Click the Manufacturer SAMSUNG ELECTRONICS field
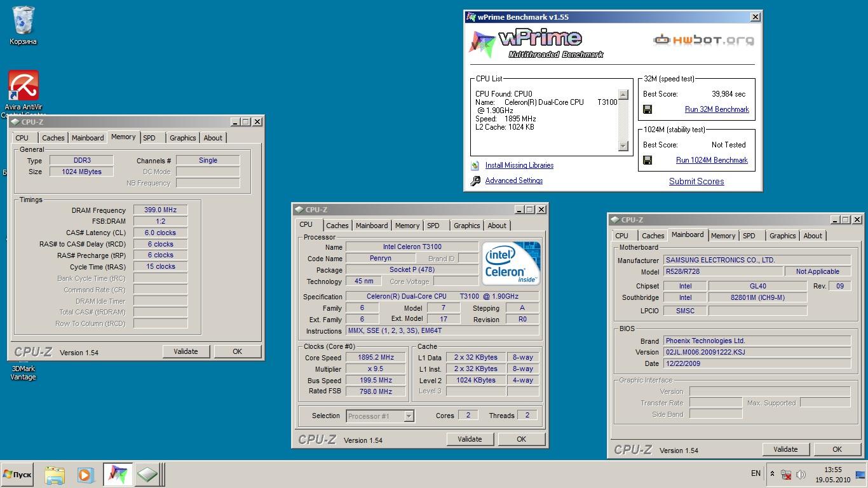Image resolution: width=868 pixels, height=488 pixels. coord(757,260)
